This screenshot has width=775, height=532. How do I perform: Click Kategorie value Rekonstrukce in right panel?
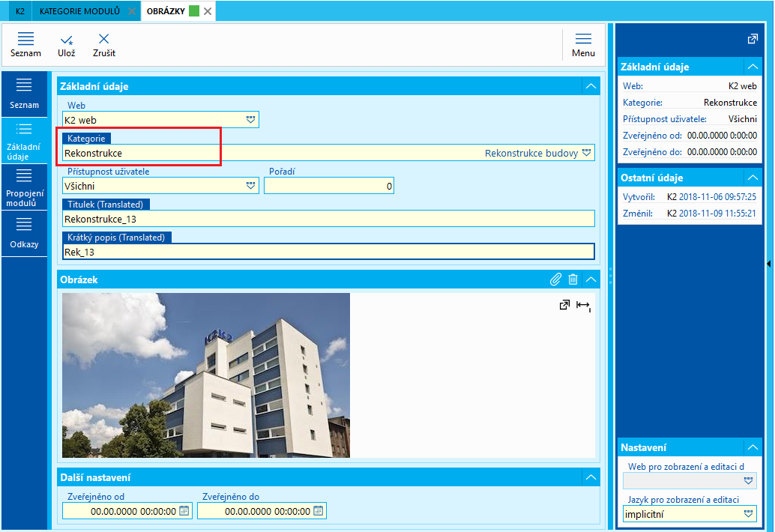coord(730,103)
